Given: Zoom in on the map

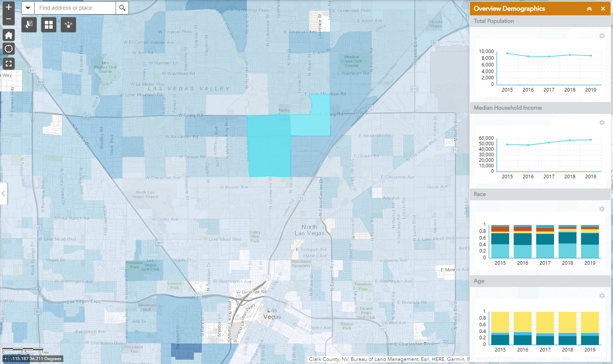Looking at the screenshot, I should coord(8,7).
